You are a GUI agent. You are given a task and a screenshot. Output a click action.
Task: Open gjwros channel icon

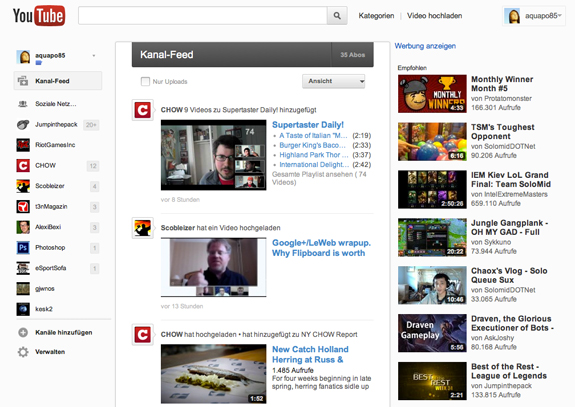tap(23, 289)
